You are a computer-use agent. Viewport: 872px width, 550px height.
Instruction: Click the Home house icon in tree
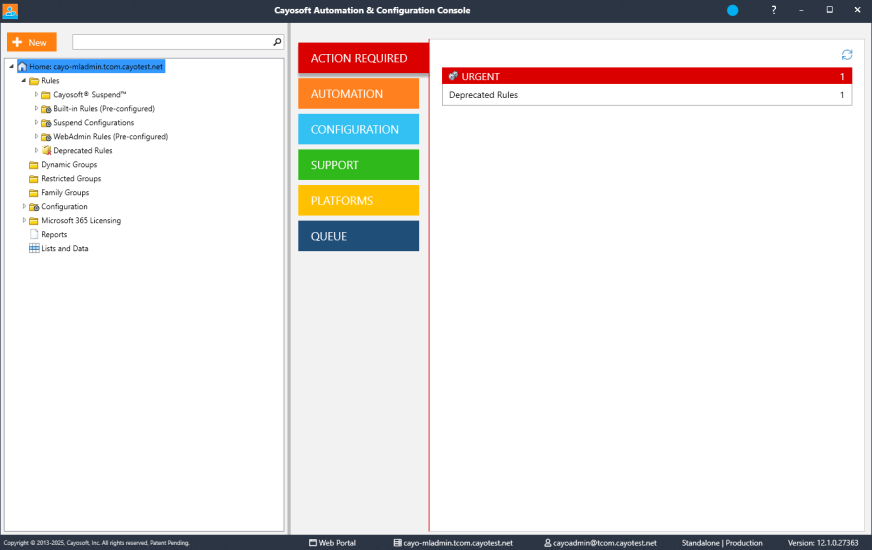pyautogui.click(x=22, y=67)
